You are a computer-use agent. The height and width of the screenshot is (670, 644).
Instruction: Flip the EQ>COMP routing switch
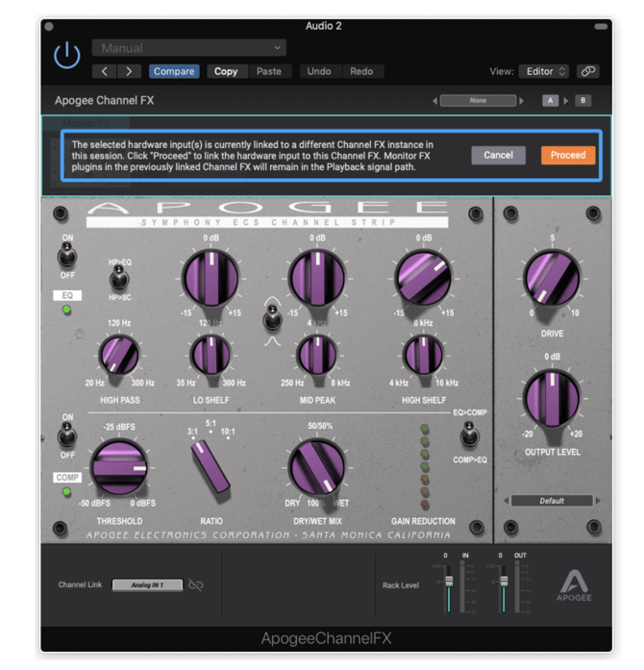click(467, 437)
